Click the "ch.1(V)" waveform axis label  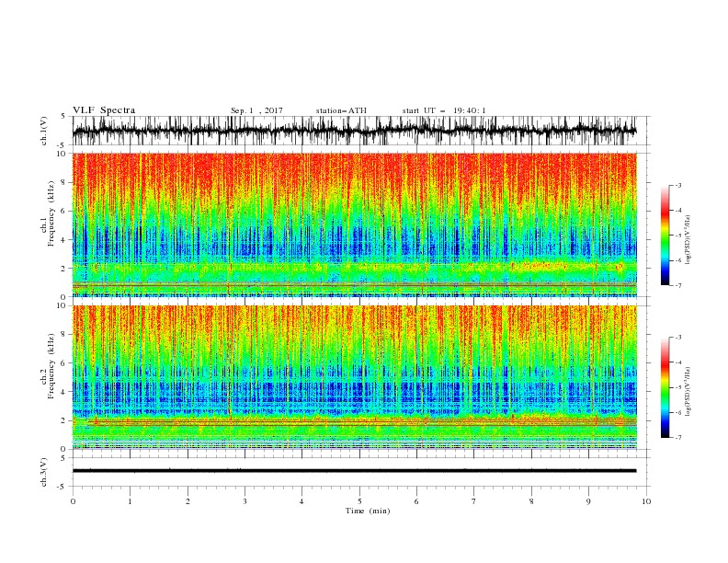tap(44, 131)
